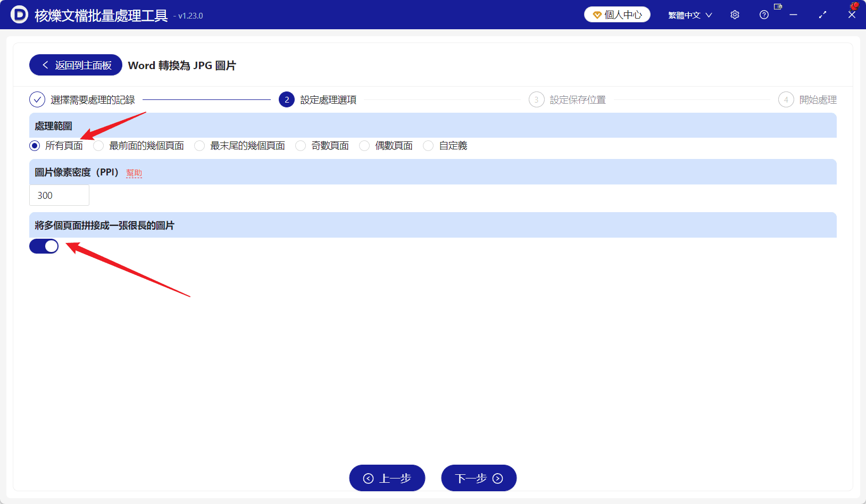866x504 pixels.
Task: Go back with 上一步 button
Action: [x=387, y=478]
